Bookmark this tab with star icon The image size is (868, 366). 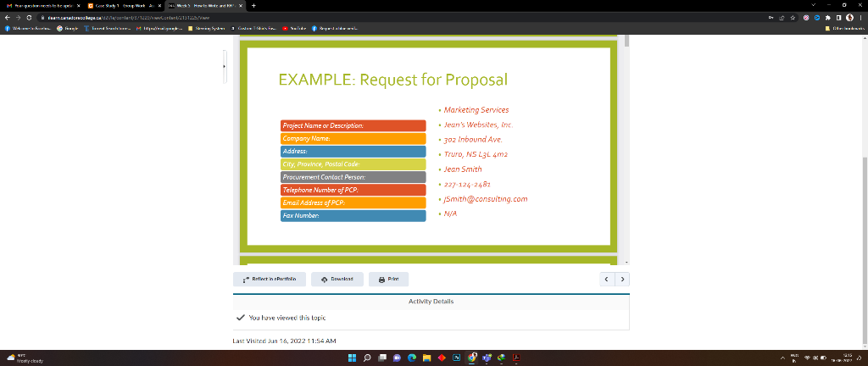(793, 17)
